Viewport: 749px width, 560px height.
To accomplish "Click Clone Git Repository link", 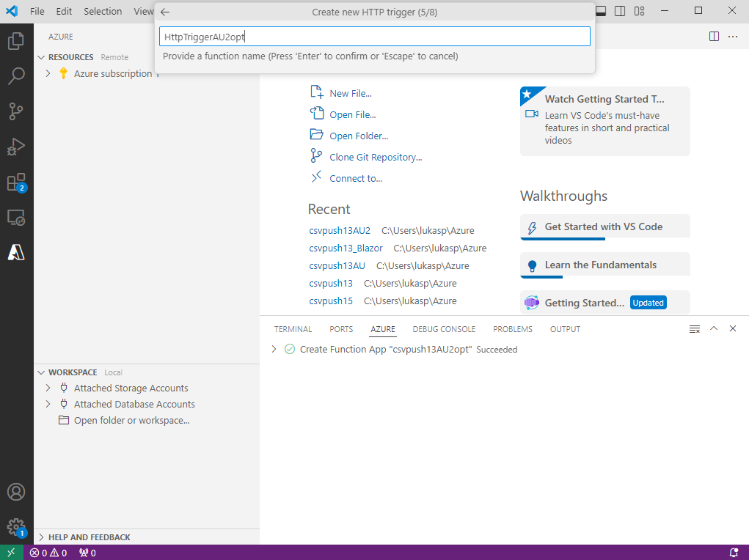I will (x=376, y=157).
